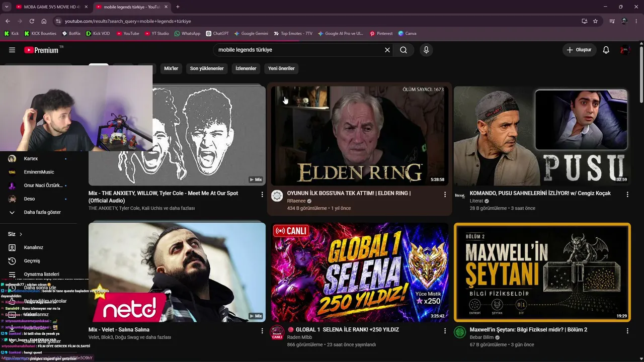
Task: Open YouTube notifications bell
Action: tap(606, 50)
